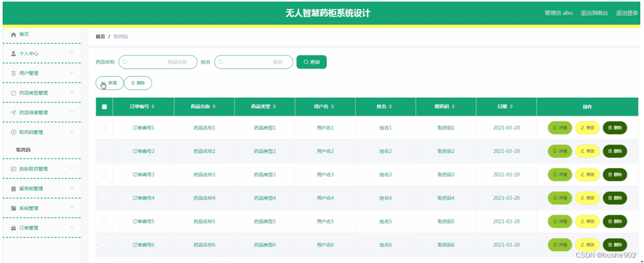Check the box for row 订单编号1
The image size is (644, 263).
[x=104, y=128]
